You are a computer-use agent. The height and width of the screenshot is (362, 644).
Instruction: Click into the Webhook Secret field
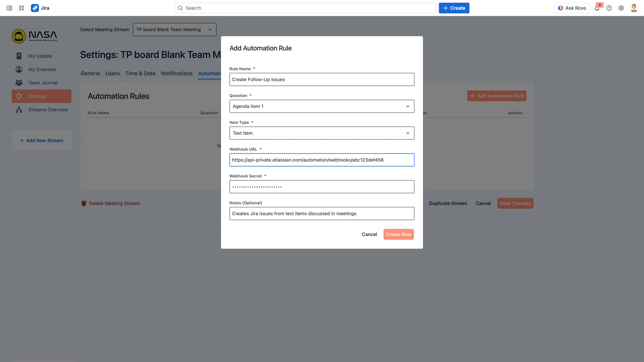click(x=322, y=187)
